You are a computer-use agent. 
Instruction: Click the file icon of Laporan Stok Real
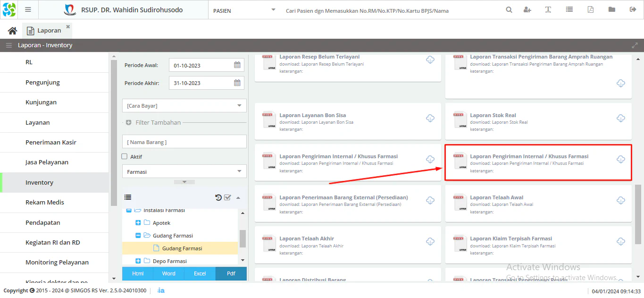click(460, 120)
